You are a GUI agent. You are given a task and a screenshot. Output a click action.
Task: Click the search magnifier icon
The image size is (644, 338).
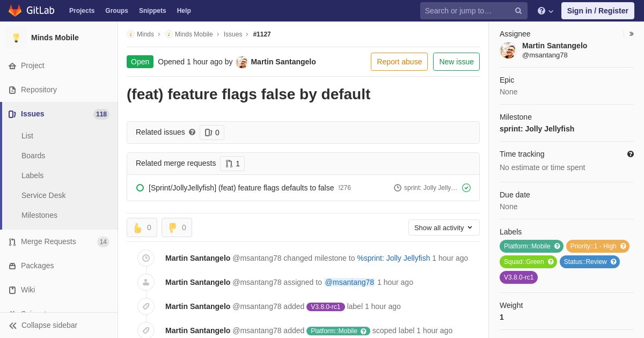point(518,11)
